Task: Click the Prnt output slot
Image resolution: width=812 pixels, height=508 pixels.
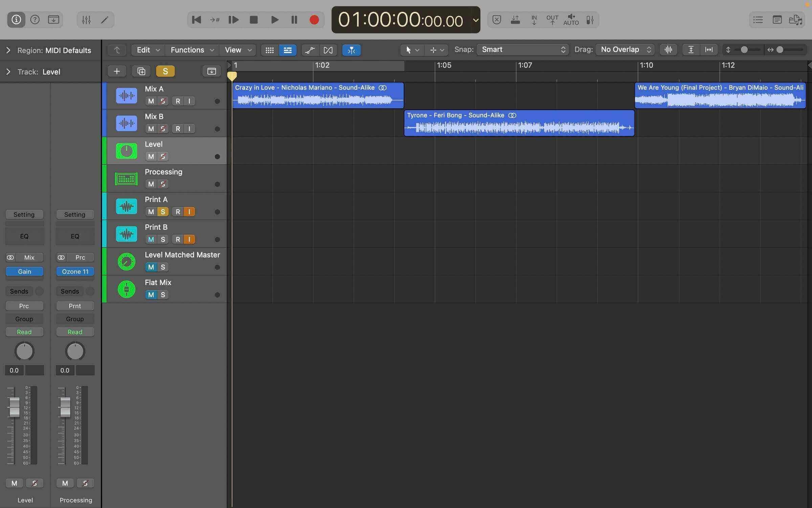Action: pos(75,306)
